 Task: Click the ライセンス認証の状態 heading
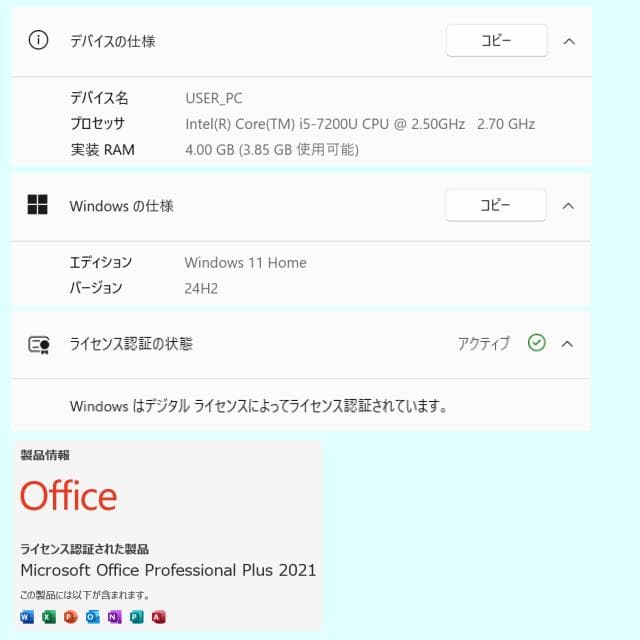(131, 344)
